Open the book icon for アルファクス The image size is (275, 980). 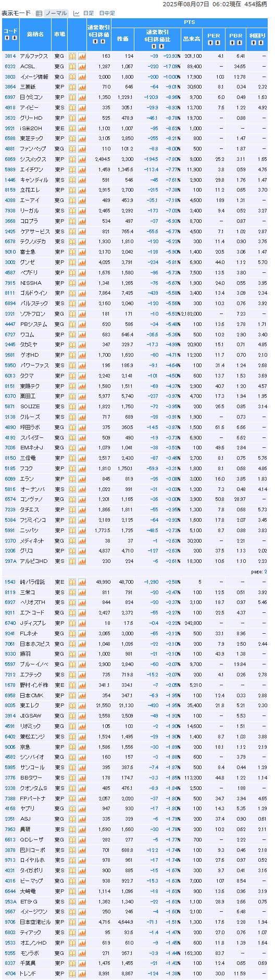pyautogui.click(x=72, y=56)
